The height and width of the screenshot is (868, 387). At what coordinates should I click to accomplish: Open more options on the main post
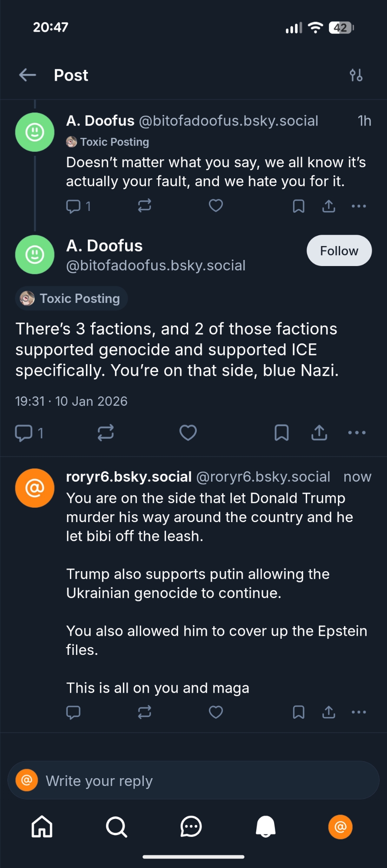357,433
